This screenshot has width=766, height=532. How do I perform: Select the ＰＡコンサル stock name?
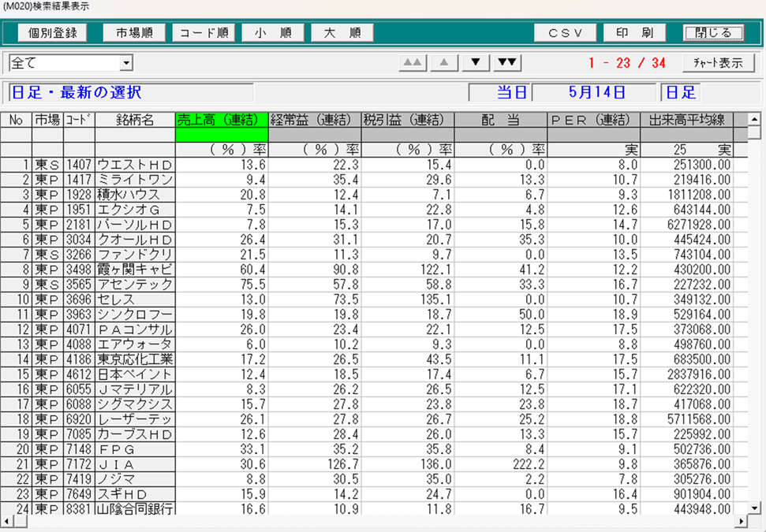136,329
